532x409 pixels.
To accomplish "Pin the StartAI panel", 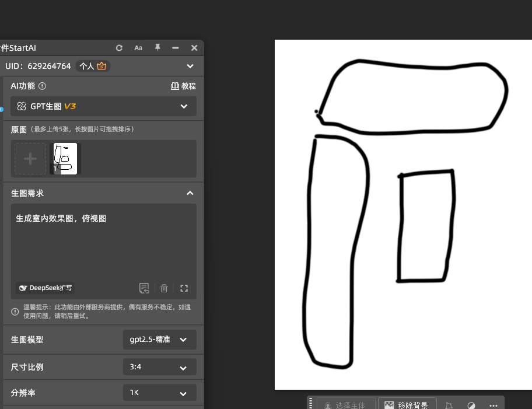I will tap(157, 48).
